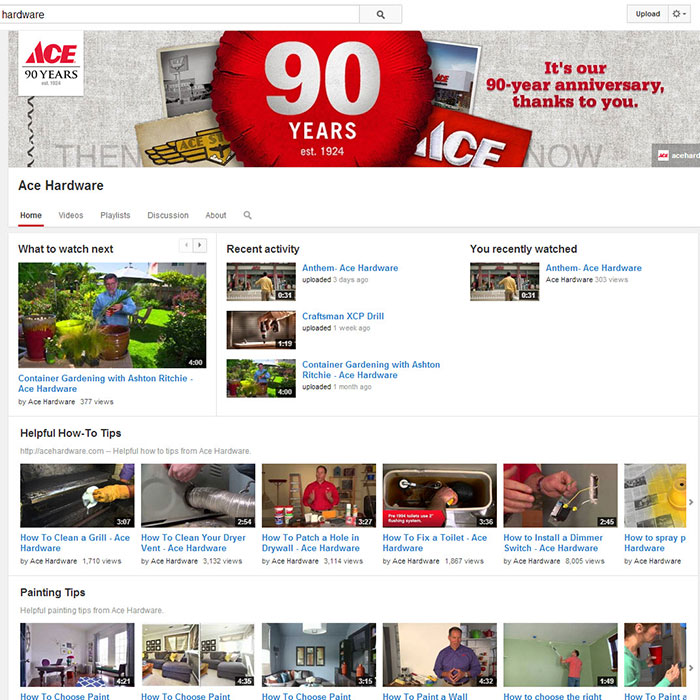The image size is (700, 700).
Task: Open How To Clean Your Dryer Vent title
Action: (193, 543)
